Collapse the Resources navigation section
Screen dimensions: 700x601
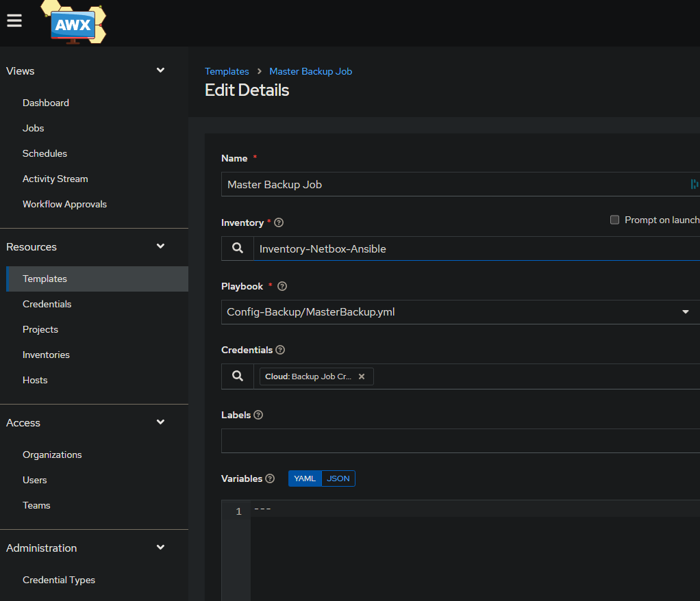point(161,246)
